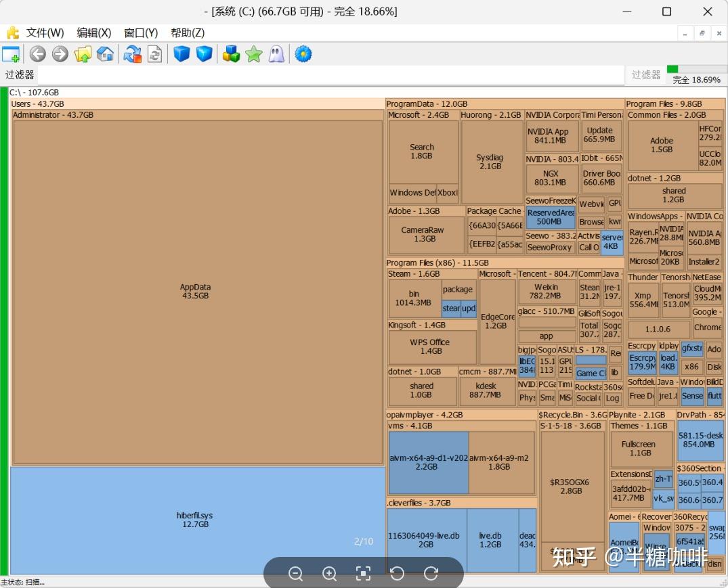Select the NVIDIA App 841.1MB block
This screenshot has height=588, width=728.
pos(552,136)
